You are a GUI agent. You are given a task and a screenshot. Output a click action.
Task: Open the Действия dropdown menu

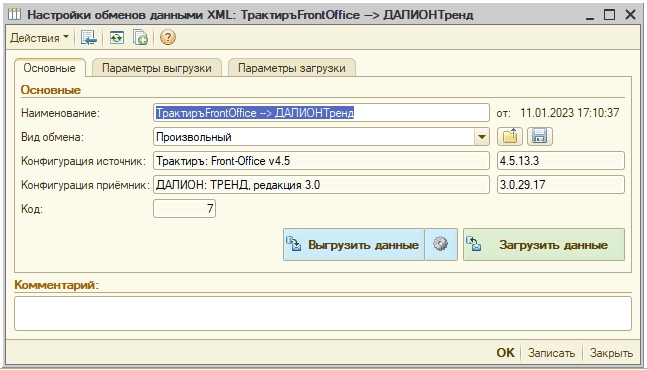(x=39, y=38)
